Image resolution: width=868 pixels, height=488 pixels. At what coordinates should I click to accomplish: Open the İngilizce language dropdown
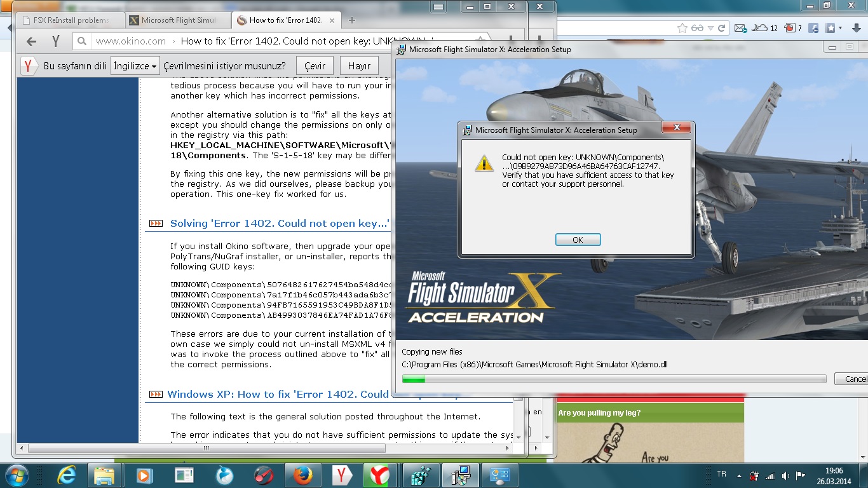click(135, 66)
